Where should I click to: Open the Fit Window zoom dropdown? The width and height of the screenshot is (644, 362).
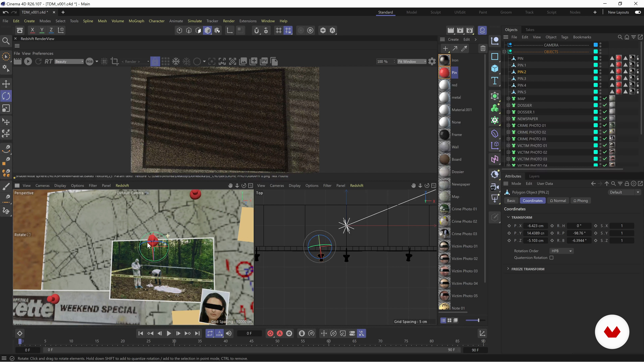click(x=412, y=62)
